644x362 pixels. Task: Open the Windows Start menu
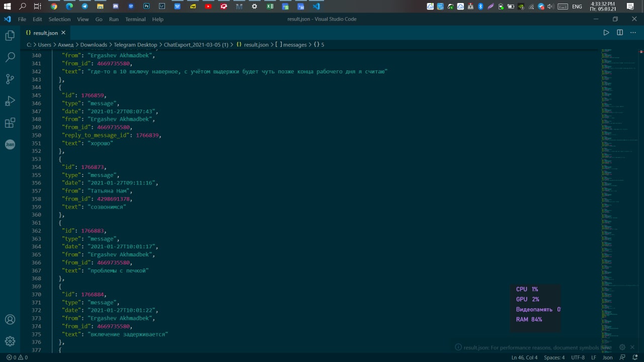7,7
